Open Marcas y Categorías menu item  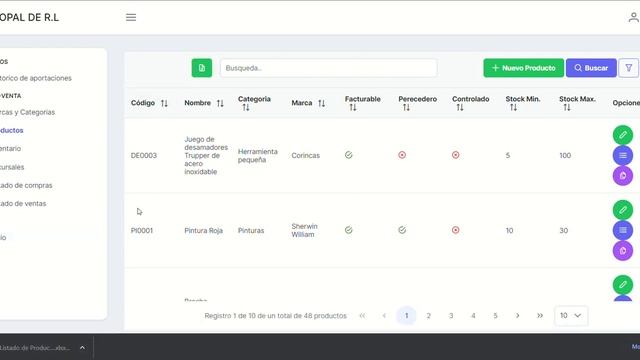(27, 112)
